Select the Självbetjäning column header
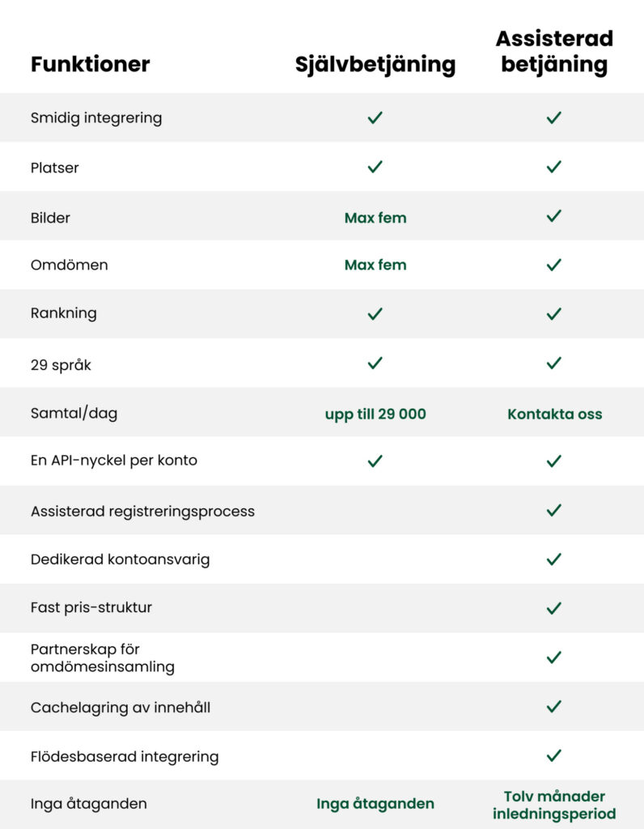 tap(375, 65)
